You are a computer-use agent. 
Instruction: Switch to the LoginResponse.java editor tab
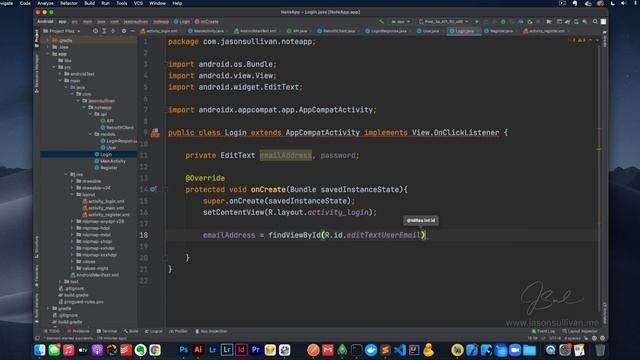[x=388, y=31]
